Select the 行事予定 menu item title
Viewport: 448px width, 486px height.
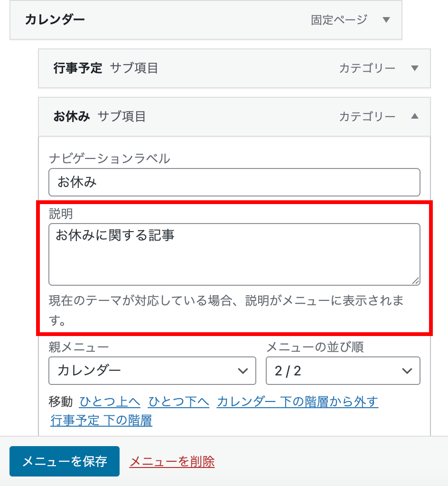(x=78, y=68)
